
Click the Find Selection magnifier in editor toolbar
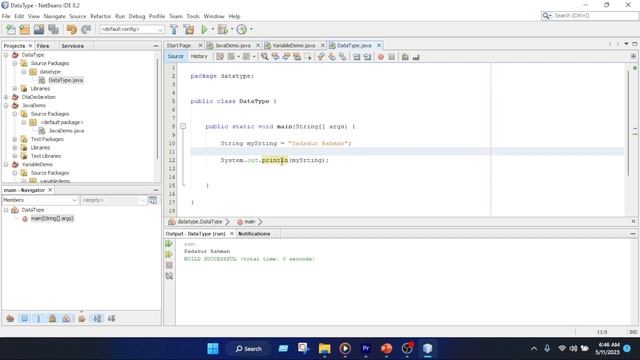(264, 57)
